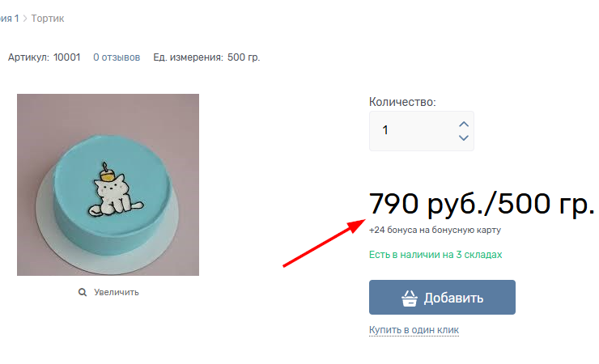Open the 0 отзывов reviews link
599x364 pixels.
117,57
